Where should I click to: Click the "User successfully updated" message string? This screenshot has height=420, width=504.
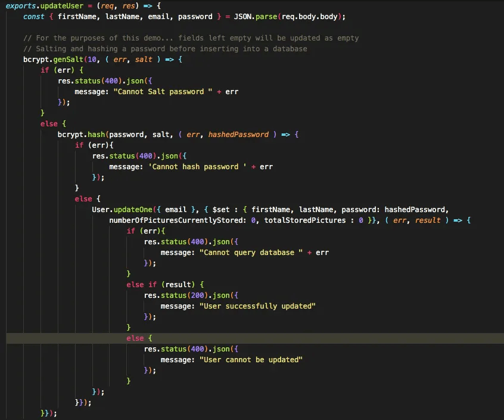pyautogui.click(x=257, y=306)
